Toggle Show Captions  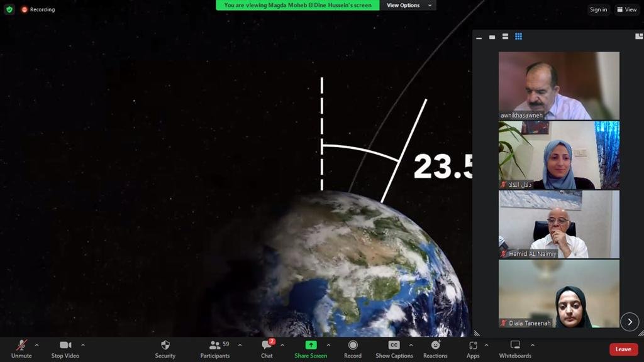tap(394, 349)
